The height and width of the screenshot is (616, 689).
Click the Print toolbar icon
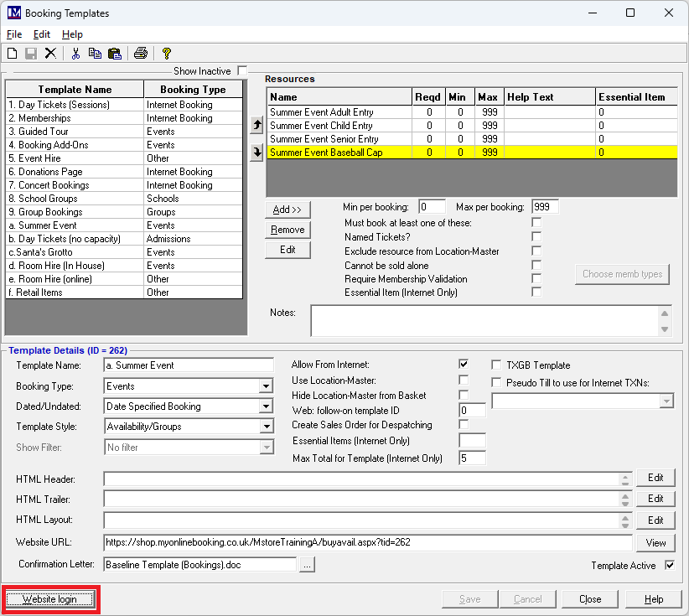[x=141, y=54]
